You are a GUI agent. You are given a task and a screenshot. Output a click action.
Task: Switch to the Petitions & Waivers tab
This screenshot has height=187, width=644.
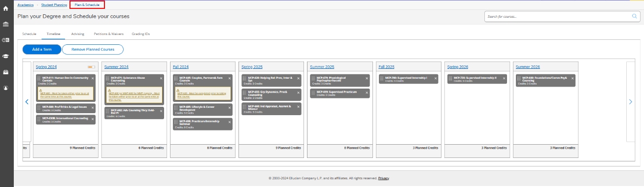[x=108, y=34]
